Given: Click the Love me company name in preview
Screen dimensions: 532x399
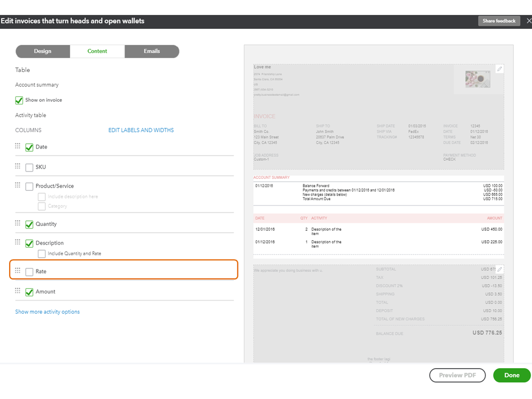Looking at the screenshot, I should (262, 67).
